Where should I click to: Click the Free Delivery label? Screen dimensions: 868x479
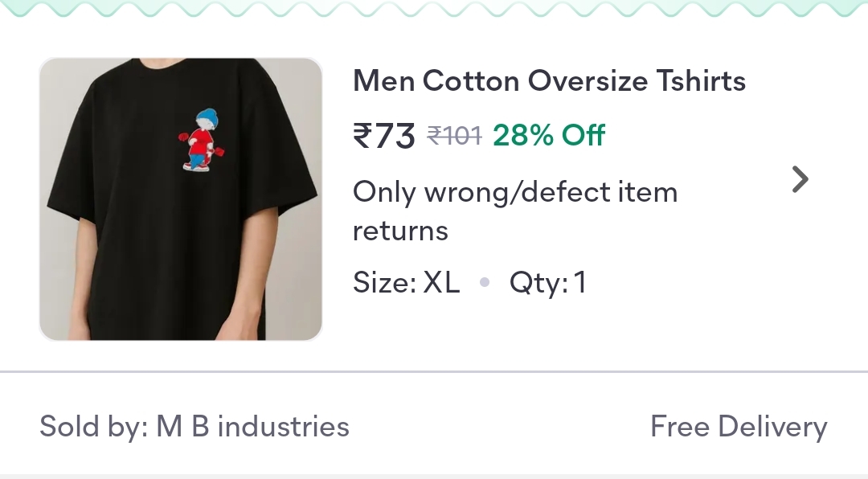coord(739,427)
